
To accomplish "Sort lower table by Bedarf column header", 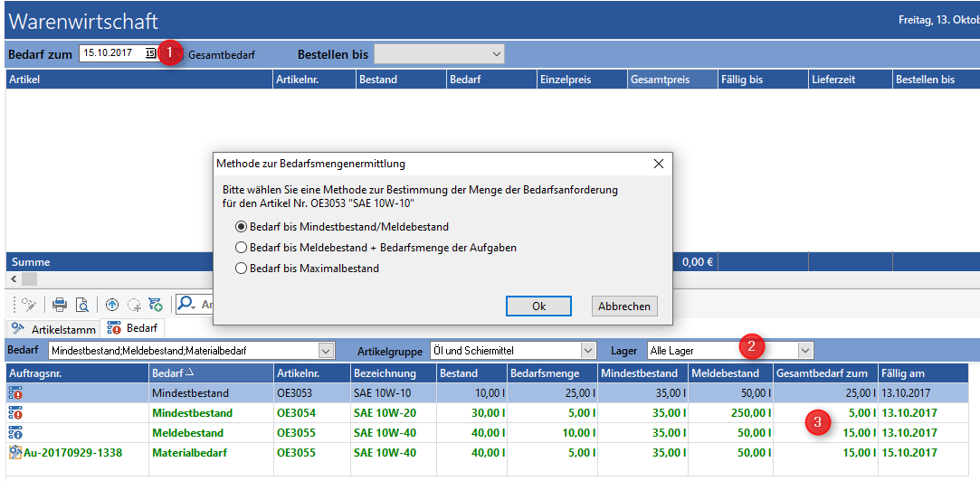I will (211, 373).
